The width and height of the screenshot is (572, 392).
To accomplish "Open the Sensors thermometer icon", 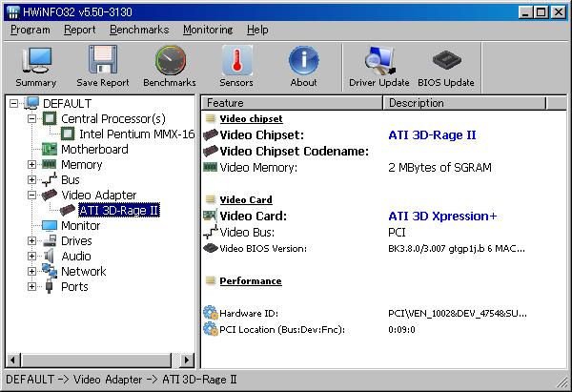I will coord(236,60).
